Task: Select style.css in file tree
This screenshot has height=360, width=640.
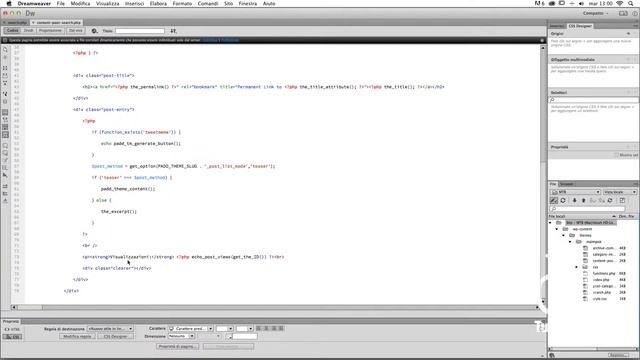Action: coord(600,299)
